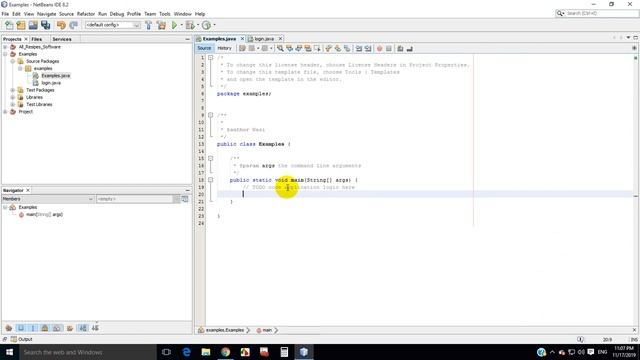Image resolution: width=640 pixels, height=360 pixels.
Task: Toggle Show Inherited Members filter in Navigator
Action: coord(9,328)
